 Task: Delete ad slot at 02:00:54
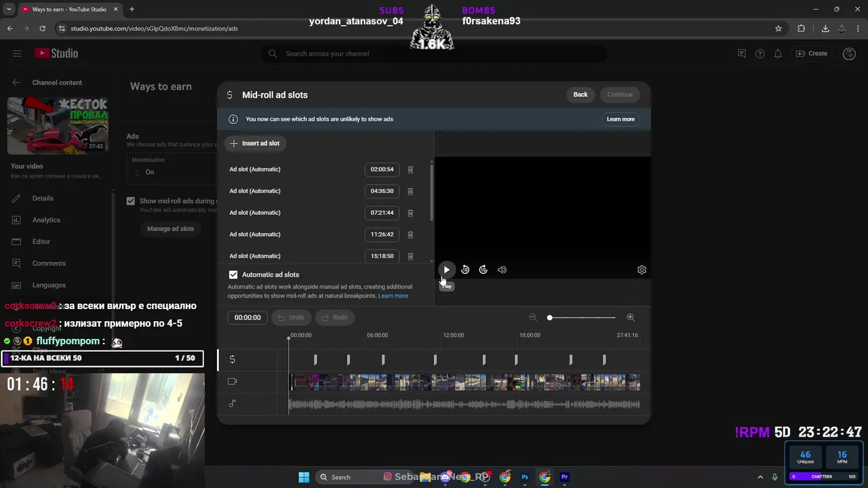pos(410,169)
